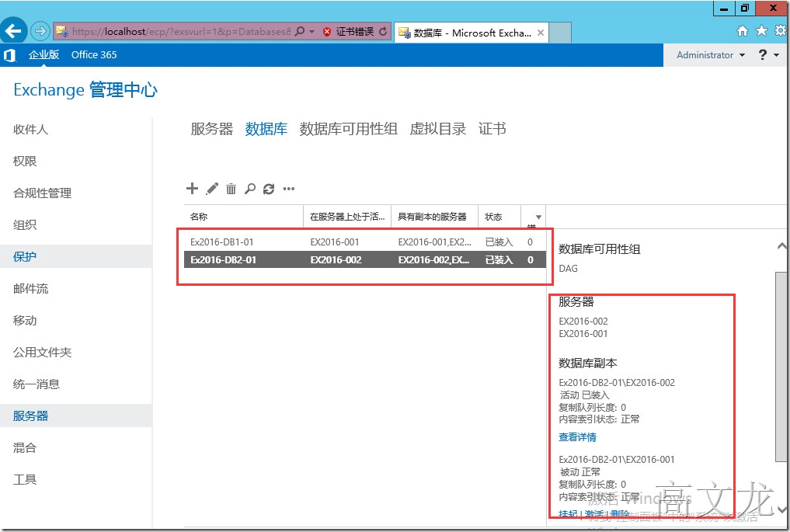Click the details pane vertical scrollbar

click(x=781, y=367)
